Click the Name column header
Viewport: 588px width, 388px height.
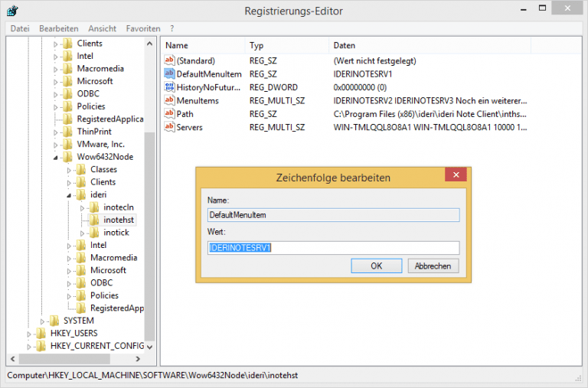pos(204,45)
